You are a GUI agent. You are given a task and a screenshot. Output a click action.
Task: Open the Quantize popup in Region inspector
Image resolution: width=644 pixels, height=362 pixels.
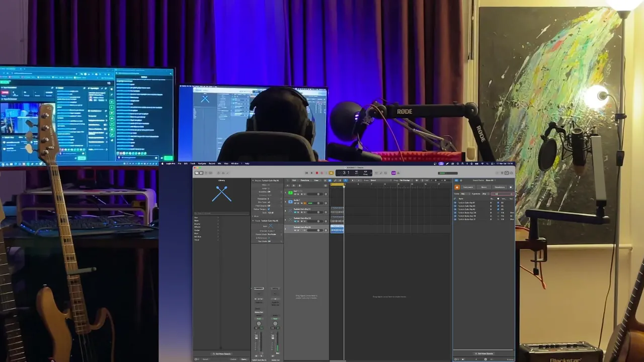tap(276, 192)
